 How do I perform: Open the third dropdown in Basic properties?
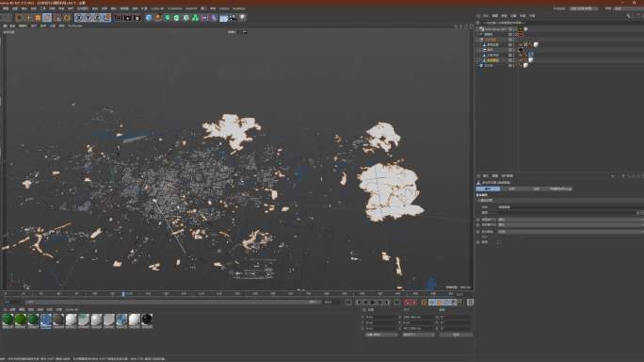pos(571,232)
